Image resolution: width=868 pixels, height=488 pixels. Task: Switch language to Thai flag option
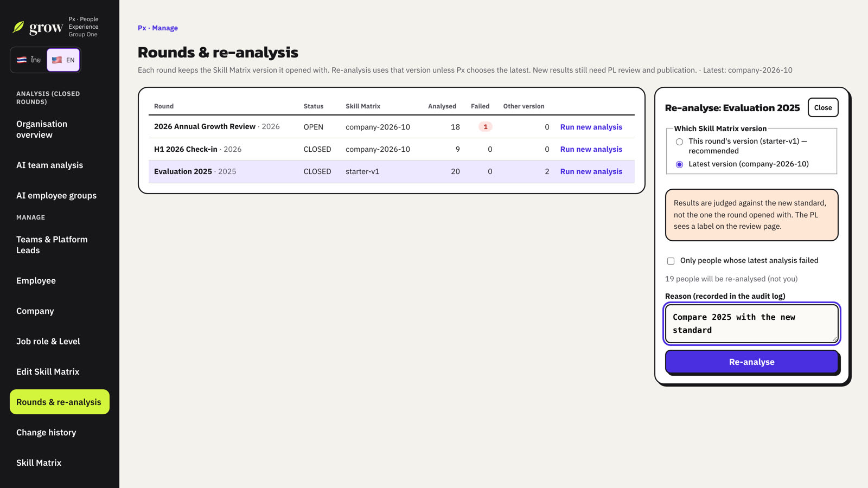(29, 60)
